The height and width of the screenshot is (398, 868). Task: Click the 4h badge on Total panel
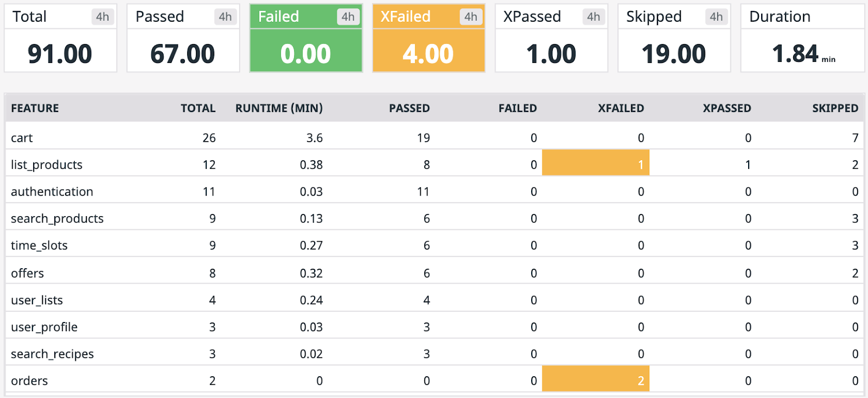pyautogui.click(x=103, y=17)
